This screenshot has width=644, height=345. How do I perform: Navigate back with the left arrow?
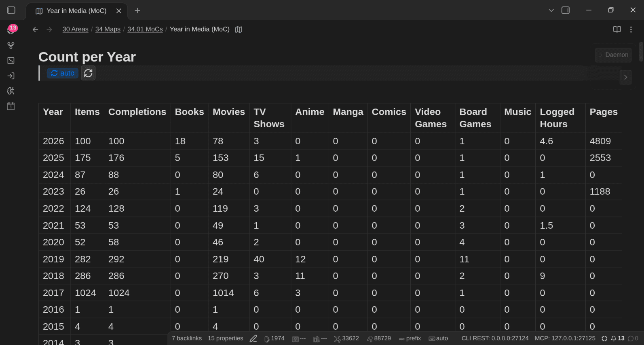point(35,29)
